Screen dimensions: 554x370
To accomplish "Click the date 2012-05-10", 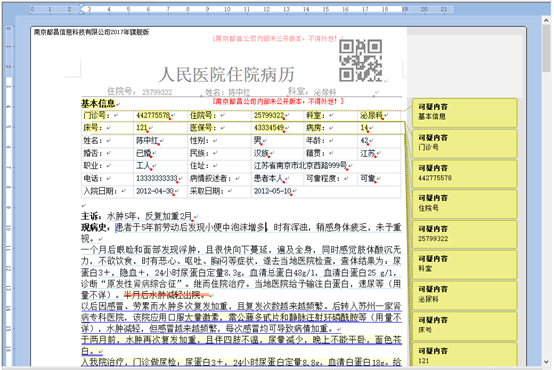I will coord(272,191).
